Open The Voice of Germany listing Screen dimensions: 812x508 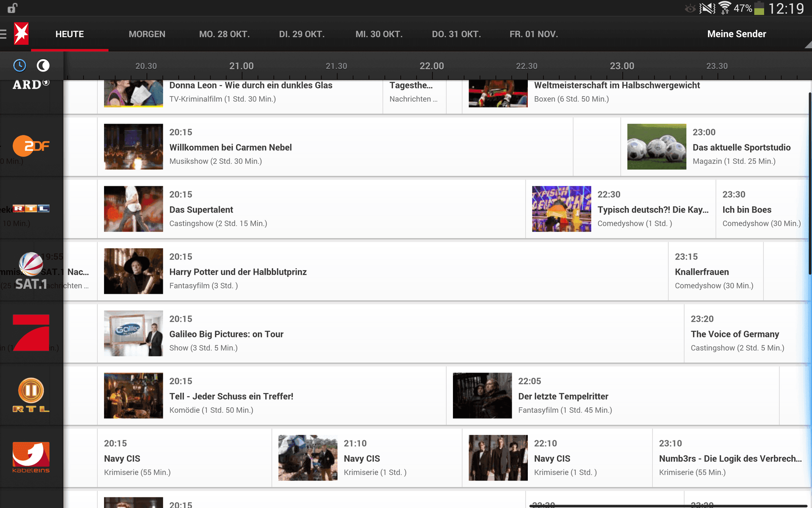click(x=746, y=333)
